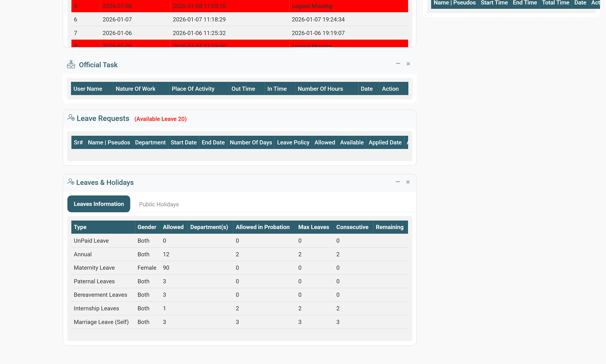Click the Available Leave 20 text

[x=160, y=119]
